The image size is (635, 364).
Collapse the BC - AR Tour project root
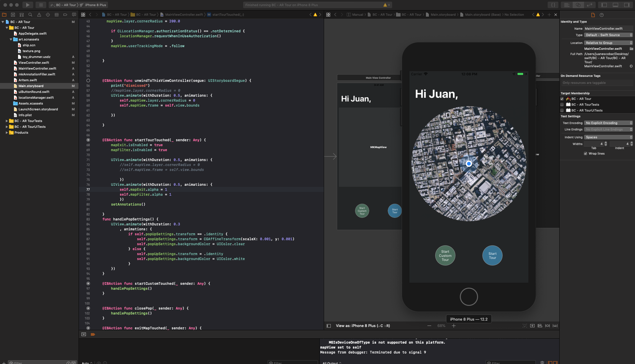(x=3, y=22)
